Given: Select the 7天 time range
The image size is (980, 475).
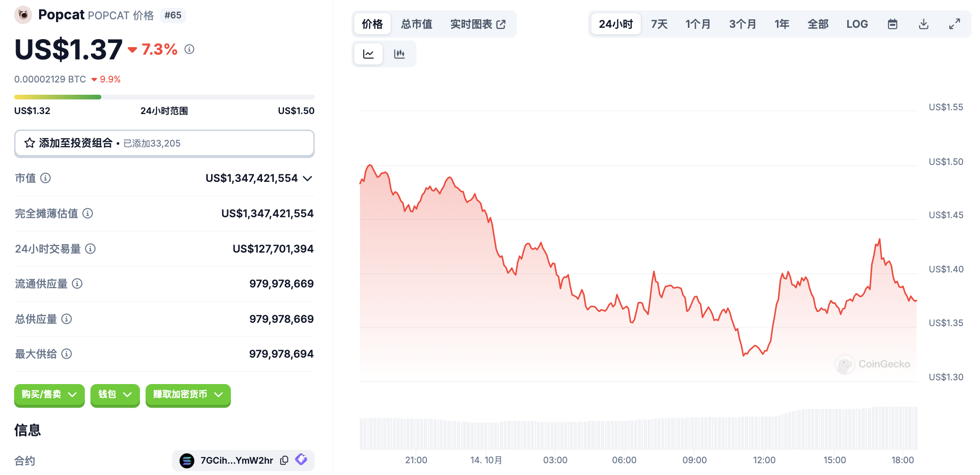Looking at the screenshot, I should coord(659,24).
